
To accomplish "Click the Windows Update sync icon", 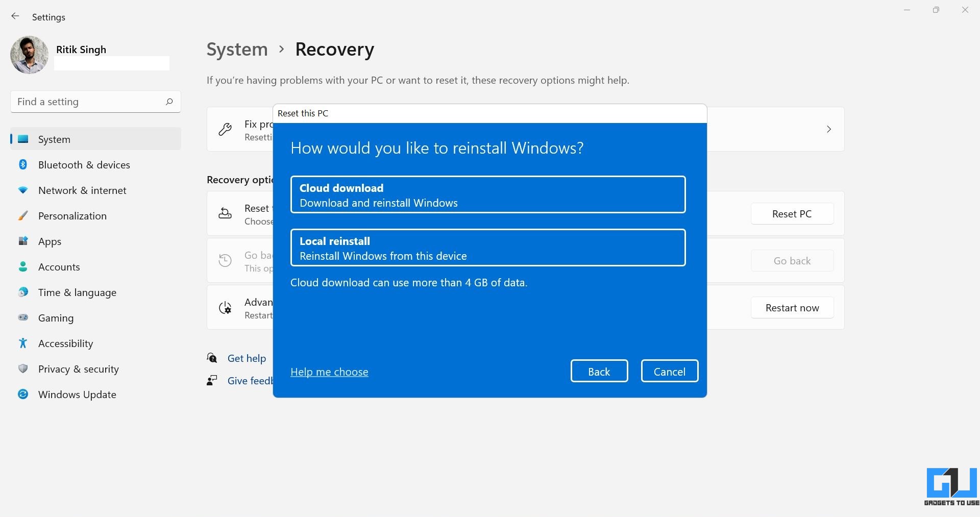I will point(23,394).
